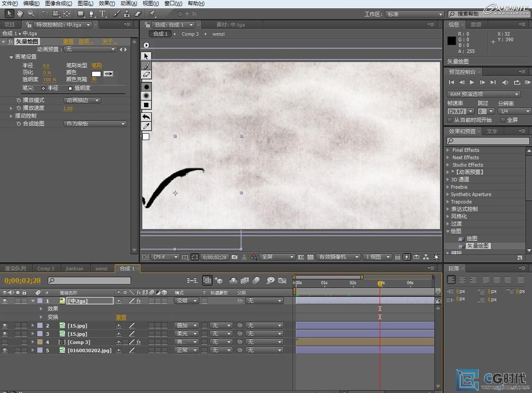Screen dimensions: 532x393
Task: Hide the 0160030202.jpg layer
Action: click(x=5, y=350)
